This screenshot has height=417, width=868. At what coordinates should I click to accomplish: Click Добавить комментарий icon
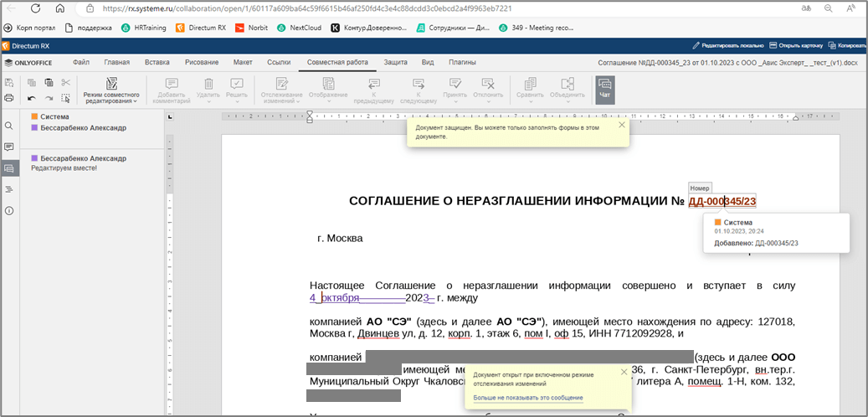tap(172, 90)
